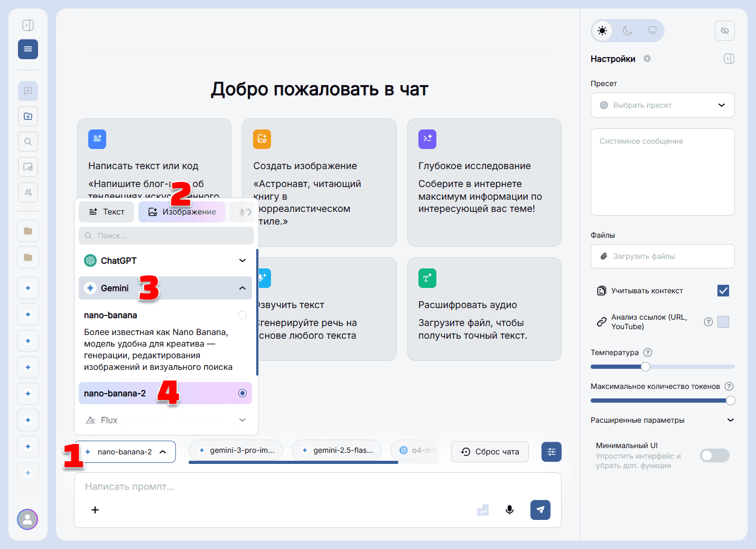Click the hamburger menu icon at sidebar top
Screen dimensions: 756x549
pos(27,49)
